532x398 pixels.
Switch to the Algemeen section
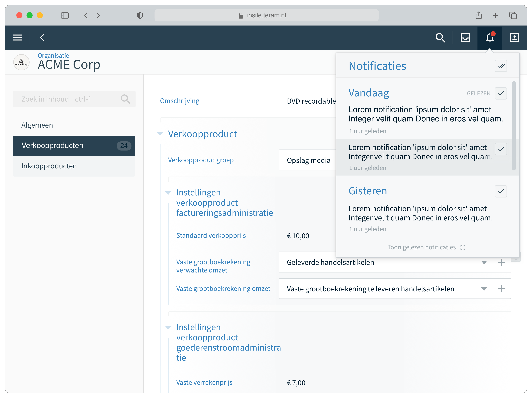(37, 125)
